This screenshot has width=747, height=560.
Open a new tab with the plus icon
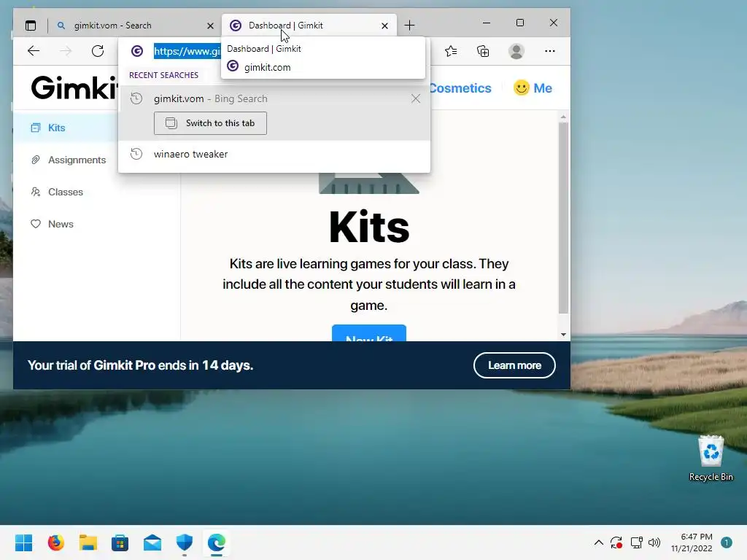point(409,26)
